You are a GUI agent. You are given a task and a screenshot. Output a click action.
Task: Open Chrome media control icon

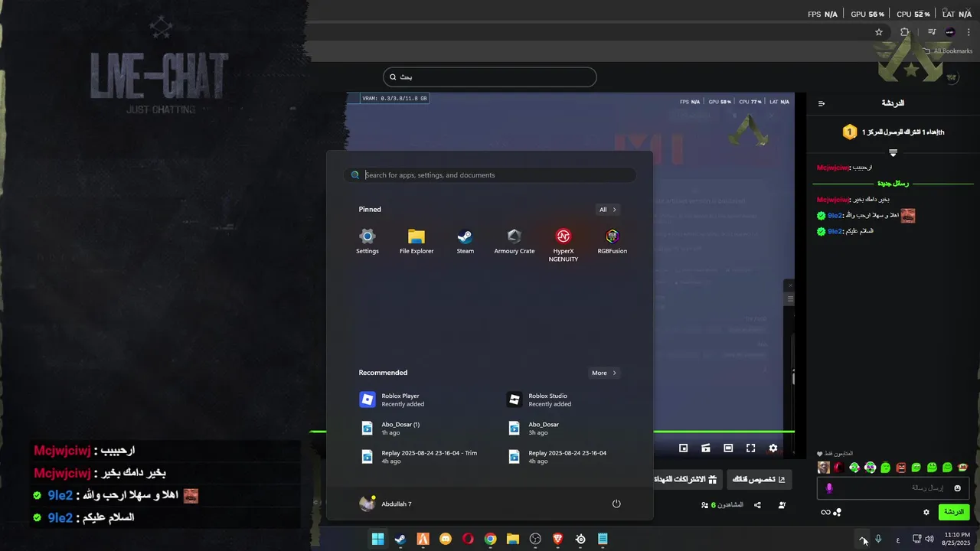[932, 32]
